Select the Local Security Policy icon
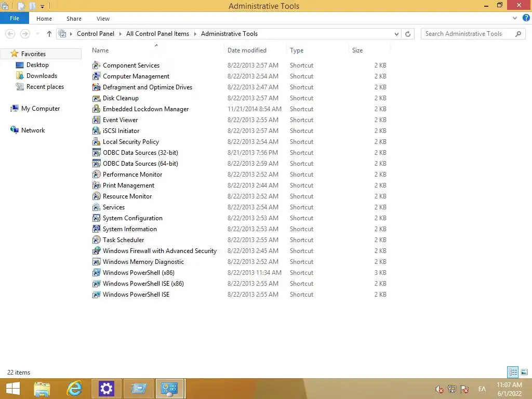This screenshot has width=532, height=399. click(96, 141)
